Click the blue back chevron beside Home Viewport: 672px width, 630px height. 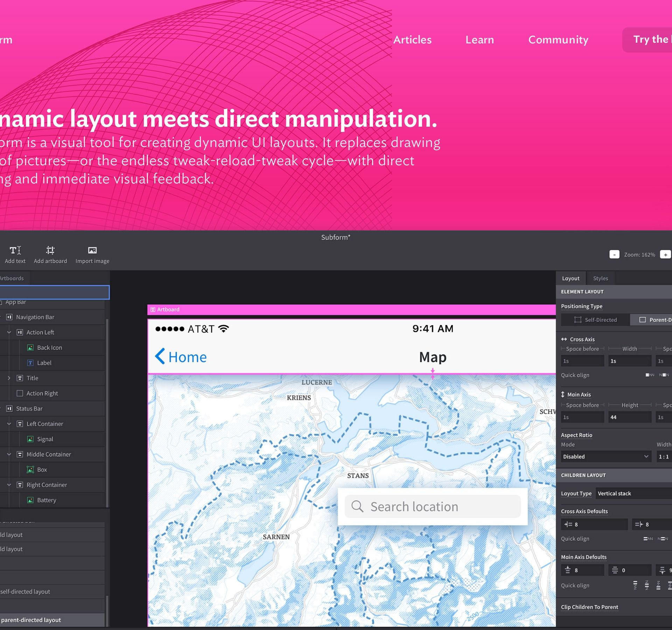[x=160, y=356]
